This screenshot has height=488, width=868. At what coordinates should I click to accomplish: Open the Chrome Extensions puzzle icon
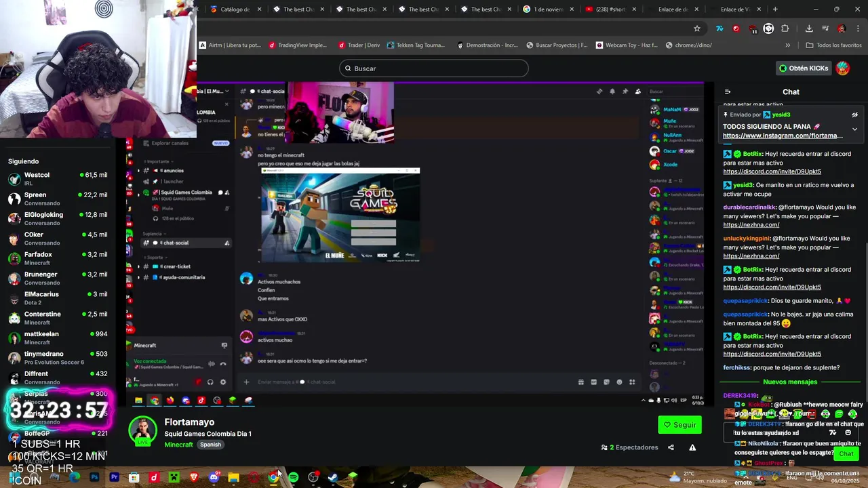point(785,28)
